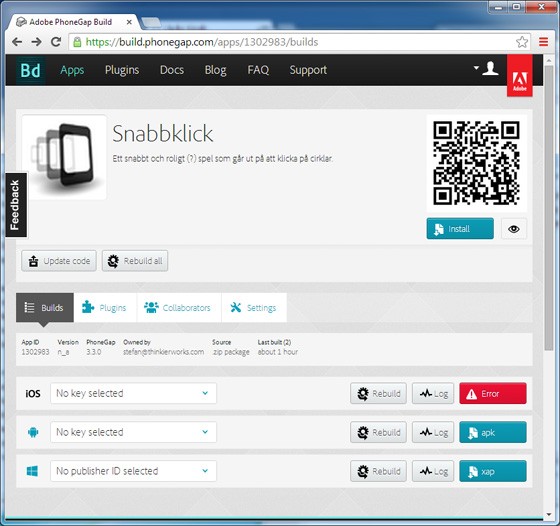
Task: Open the Chrome hamburger menu
Action: click(x=544, y=42)
